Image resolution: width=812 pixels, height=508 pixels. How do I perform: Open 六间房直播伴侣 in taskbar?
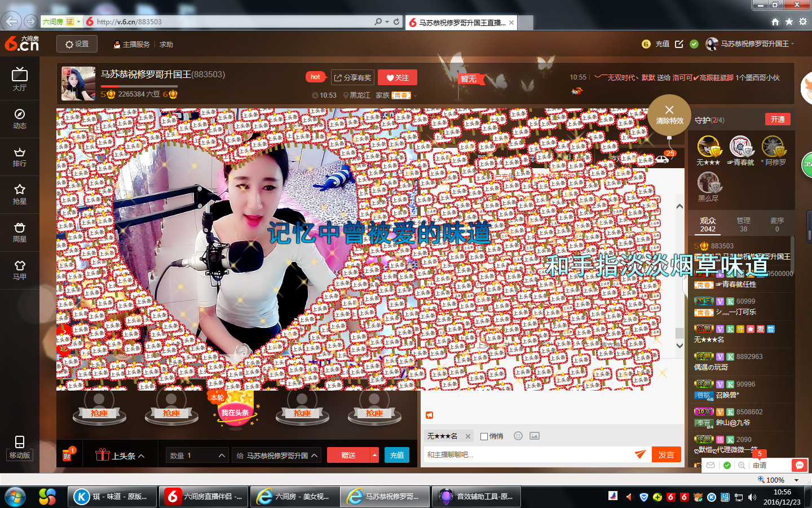203,497
